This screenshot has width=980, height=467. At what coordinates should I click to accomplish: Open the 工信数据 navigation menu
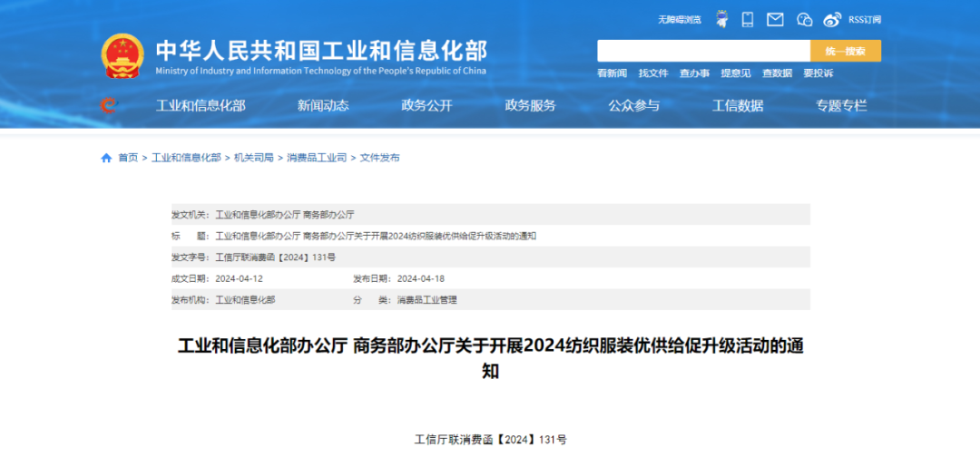click(738, 106)
